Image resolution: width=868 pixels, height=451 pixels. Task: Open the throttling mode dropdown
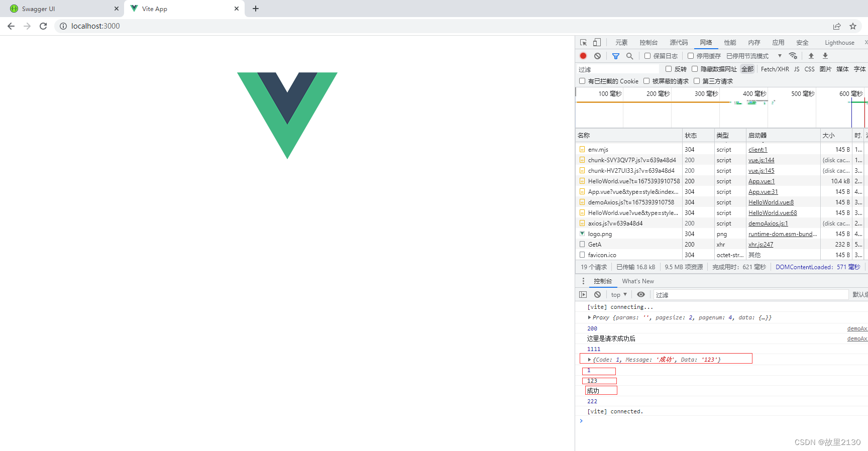[x=754, y=56]
